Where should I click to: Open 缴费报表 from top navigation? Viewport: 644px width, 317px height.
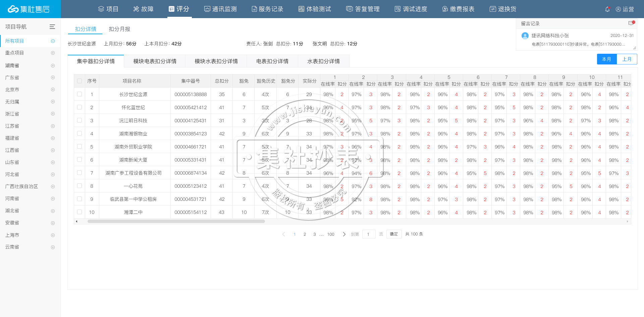tap(458, 9)
